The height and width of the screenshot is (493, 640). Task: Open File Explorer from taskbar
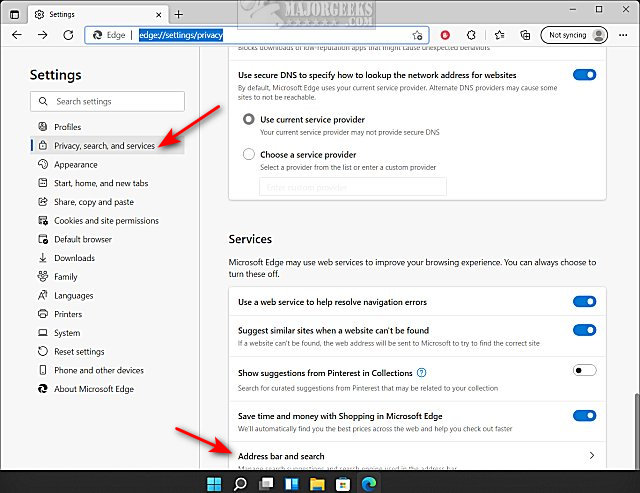(x=317, y=484)
